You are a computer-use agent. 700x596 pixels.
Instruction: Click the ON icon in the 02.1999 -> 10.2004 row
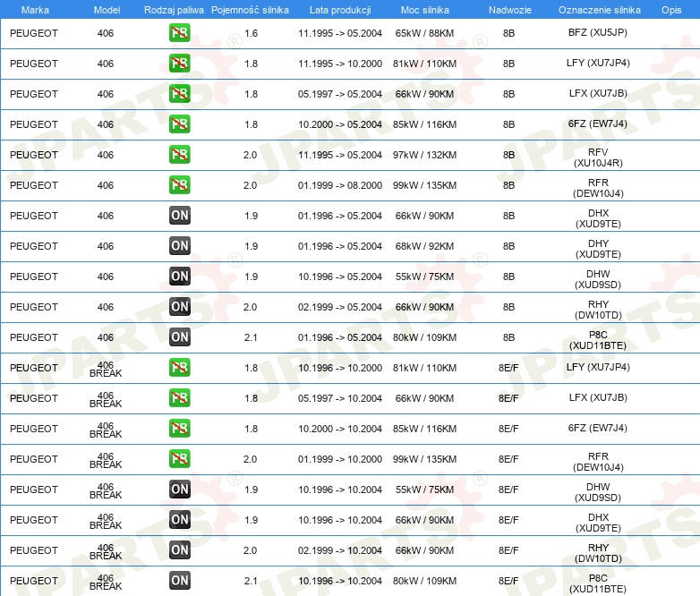pos(179,549)
